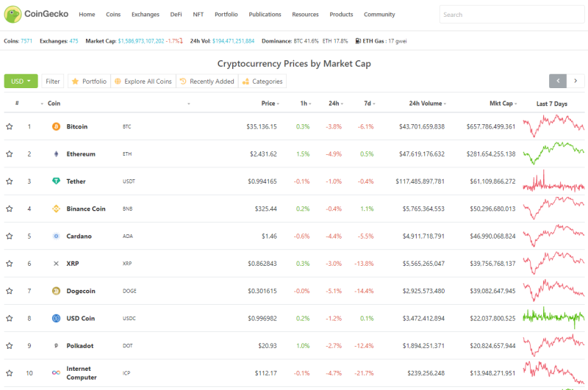Click the starred Portfolio button
The image size is (588, 390).
click(x=89, y=82)
